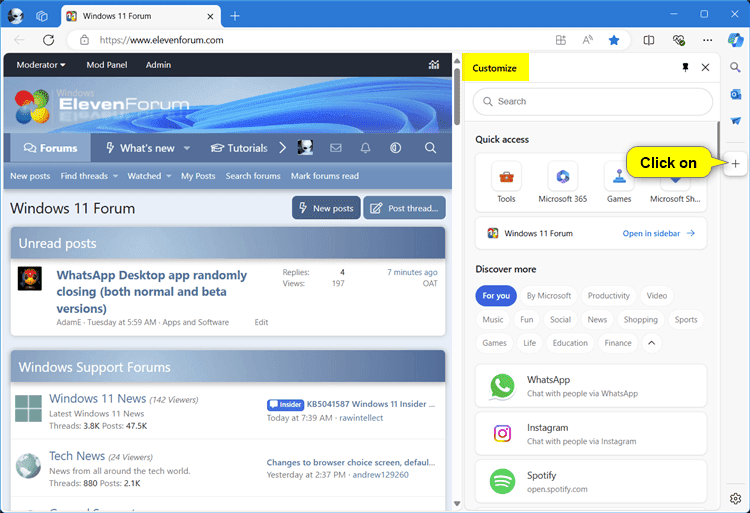The image size is (750, 513).
Task: Click the Search forums link
Action: [253, 176]
